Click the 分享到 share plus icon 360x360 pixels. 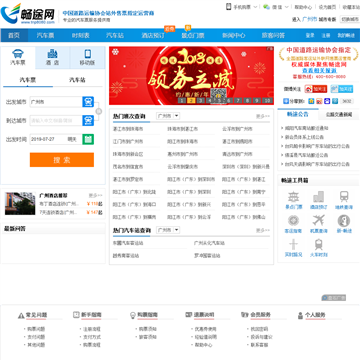pyautogui.click(x=286, y=101)
